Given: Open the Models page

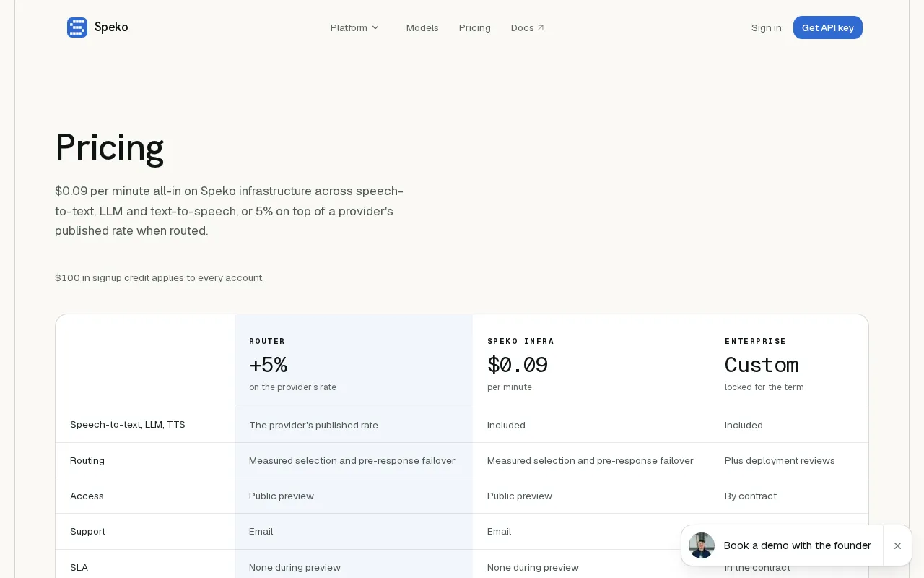Looking at the screenshot, I should 422,27.
